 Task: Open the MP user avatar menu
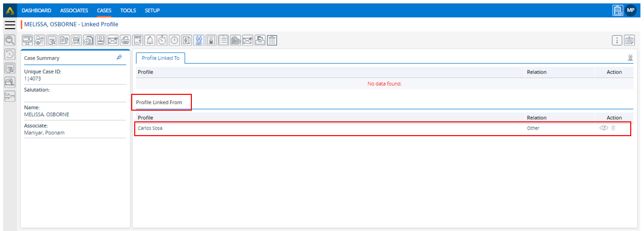point(631,10)
